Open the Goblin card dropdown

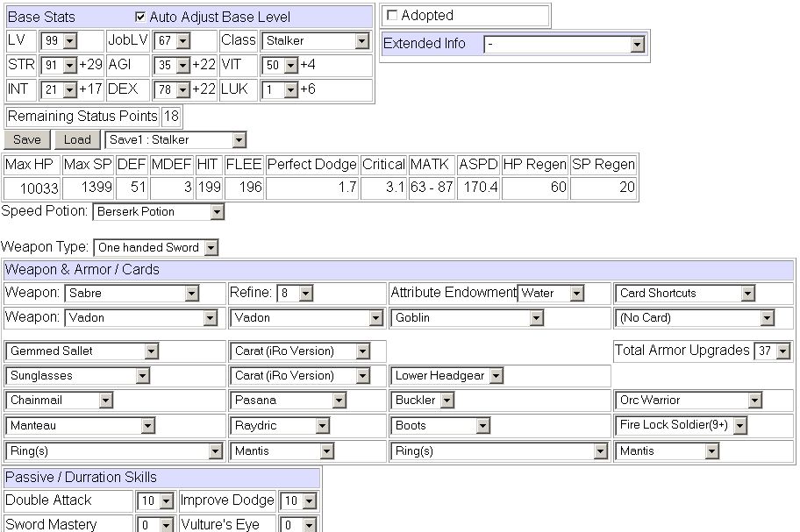click(467, 318)
